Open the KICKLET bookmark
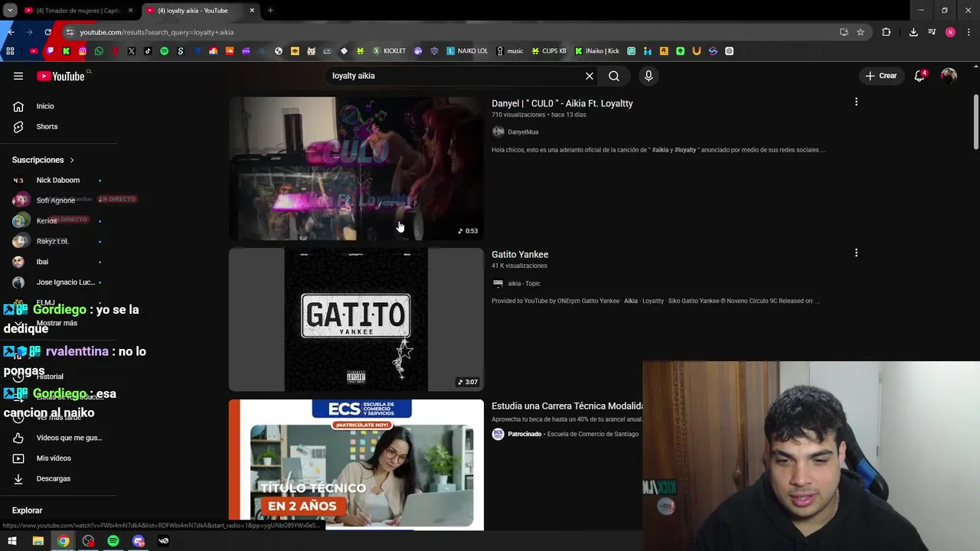 [x=389, y=51]
